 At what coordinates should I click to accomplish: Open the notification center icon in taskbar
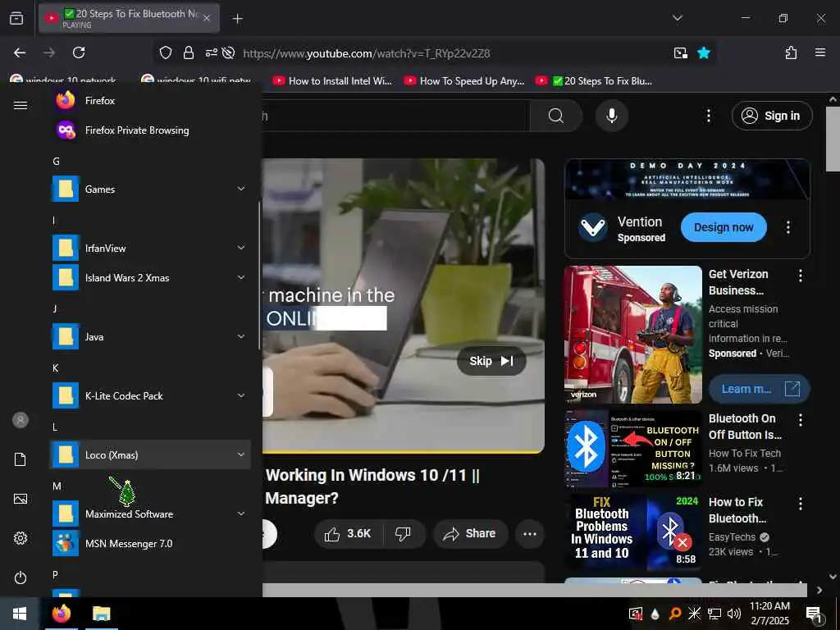[814, 614]
